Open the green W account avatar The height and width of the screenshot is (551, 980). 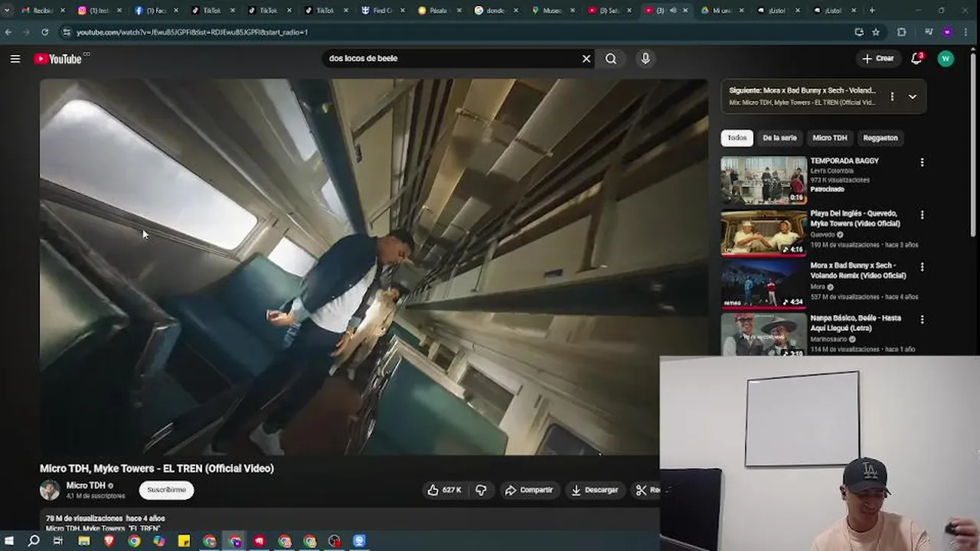(946, 58)
